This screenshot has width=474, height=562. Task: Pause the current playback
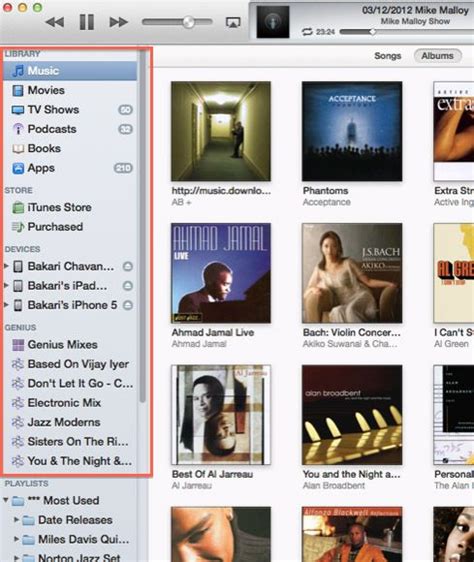click(x=86, y=22)
